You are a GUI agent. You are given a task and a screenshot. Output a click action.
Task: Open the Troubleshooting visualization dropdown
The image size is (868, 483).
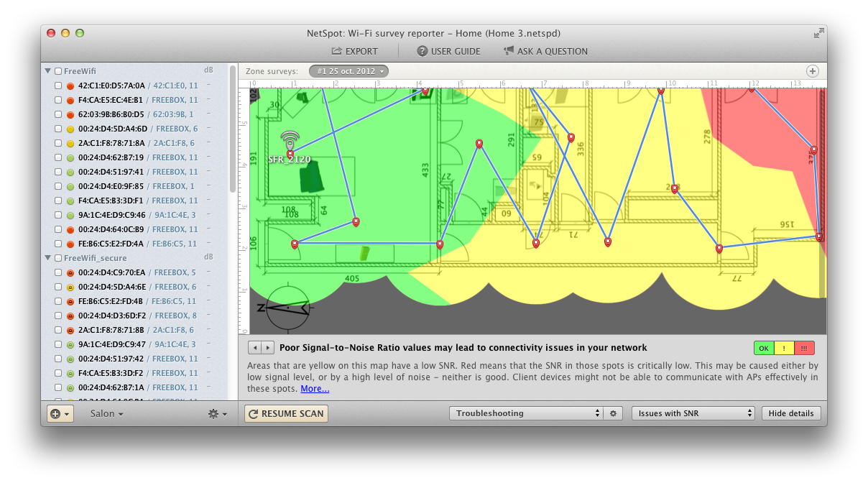525,413
